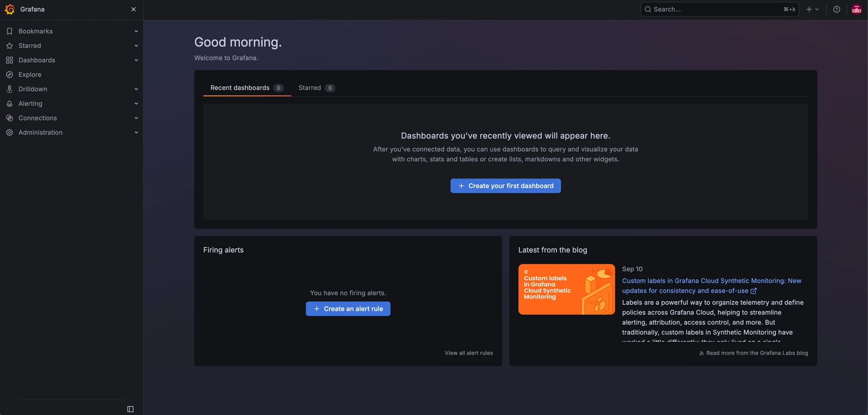Click the Latest from the blog heading

(x=553, y=250)
